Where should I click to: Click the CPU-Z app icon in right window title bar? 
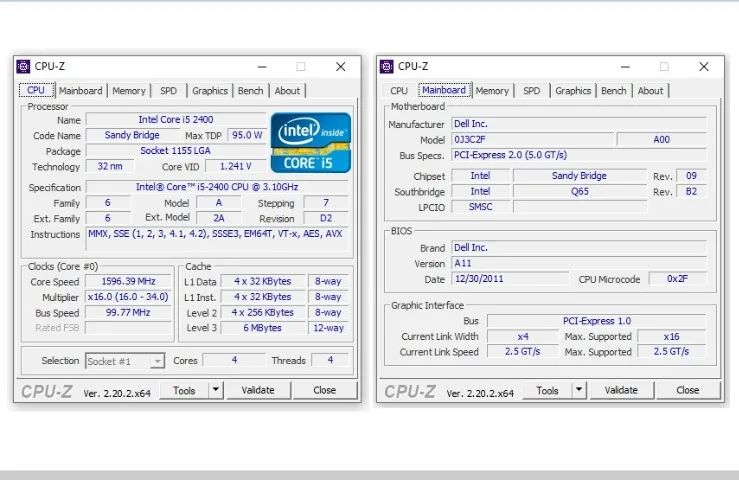[386, 66]
